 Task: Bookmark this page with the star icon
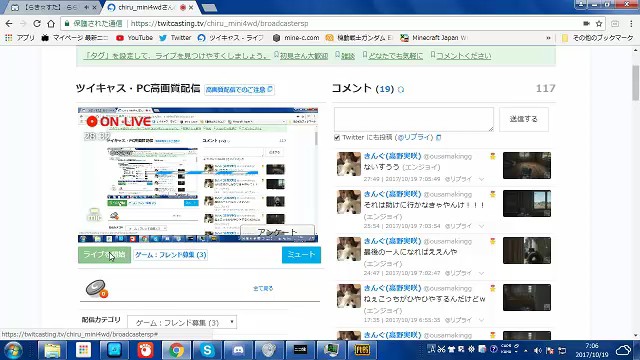599,24
